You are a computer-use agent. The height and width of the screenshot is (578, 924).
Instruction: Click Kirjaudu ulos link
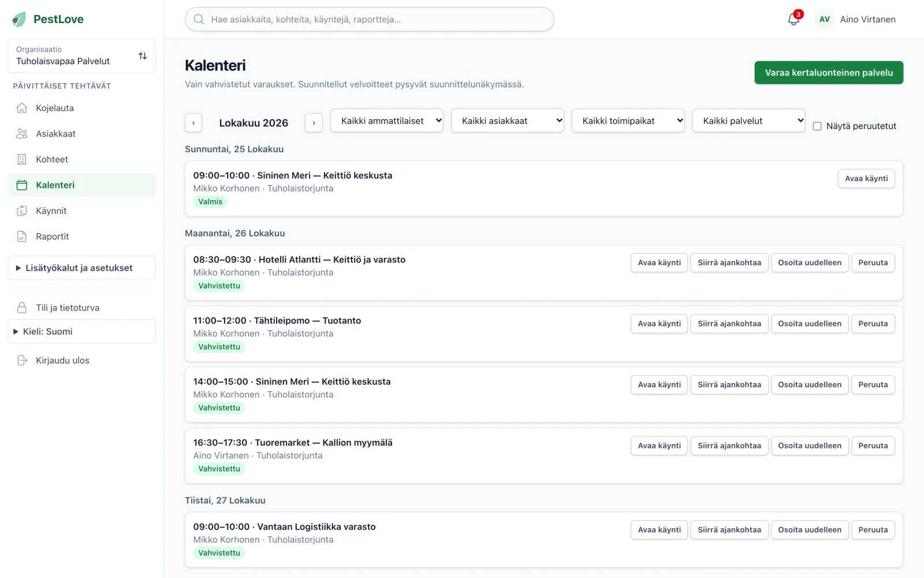82,360
